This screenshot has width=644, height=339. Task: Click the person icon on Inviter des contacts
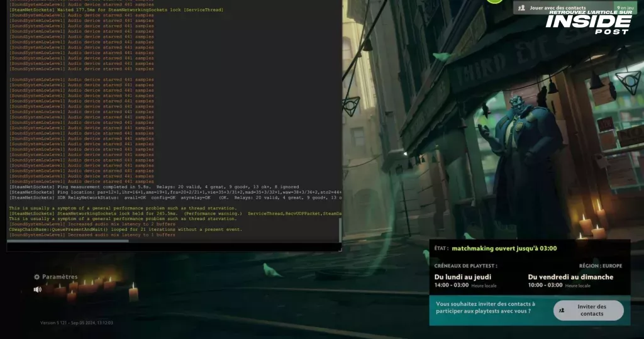click(x=562, y=310)
